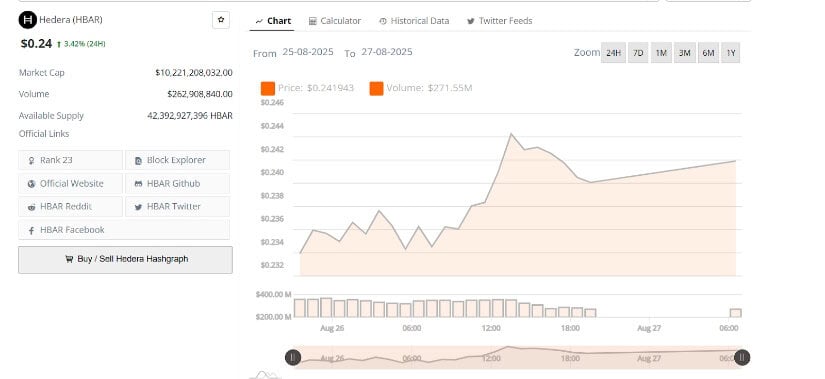The image size is (825, 379).
Task: Set chart zoom to 7D
Action: click(x=638, y=53)
